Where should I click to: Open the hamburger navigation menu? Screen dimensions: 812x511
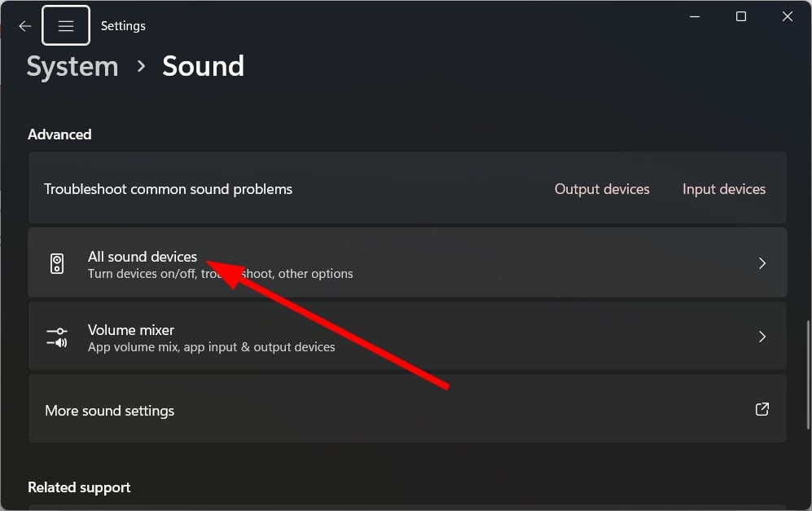[x=66, y=26]
